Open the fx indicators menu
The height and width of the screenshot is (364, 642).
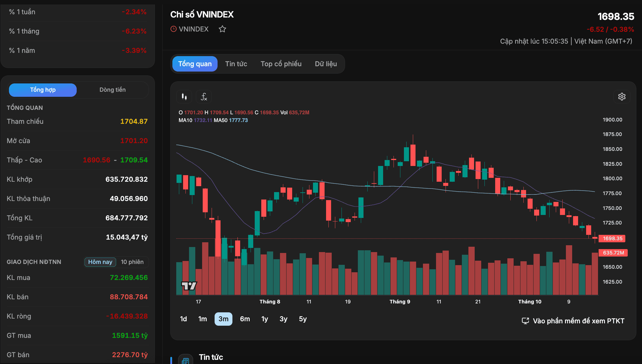[x=204, y=96]
